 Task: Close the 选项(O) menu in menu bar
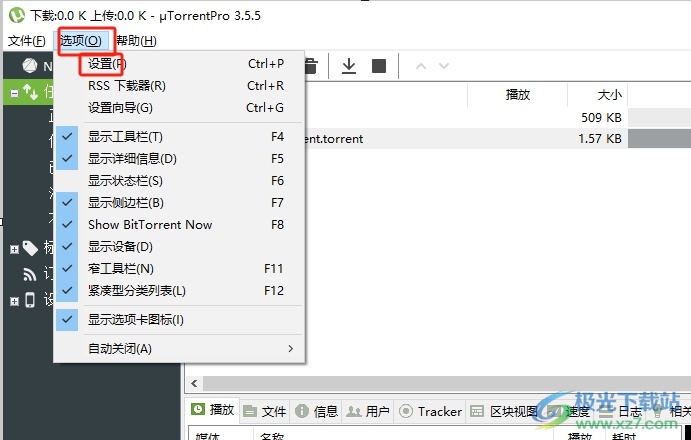[x=81, y=41]
